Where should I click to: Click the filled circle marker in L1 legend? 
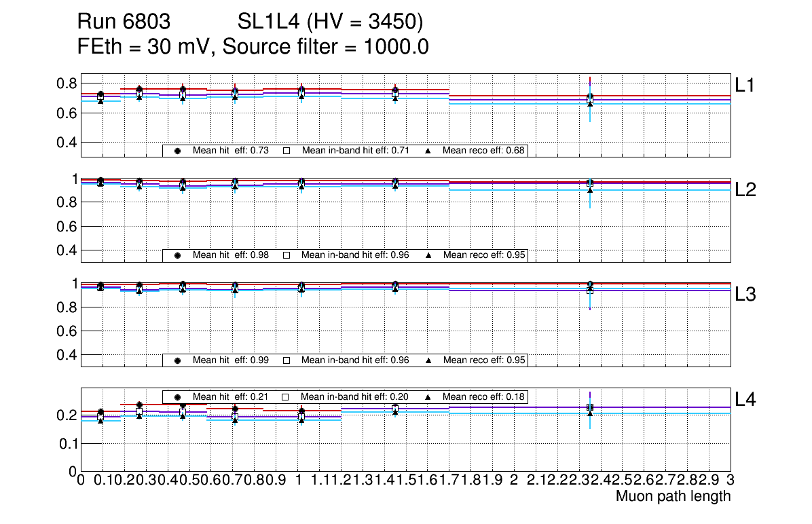pos(177,151)
